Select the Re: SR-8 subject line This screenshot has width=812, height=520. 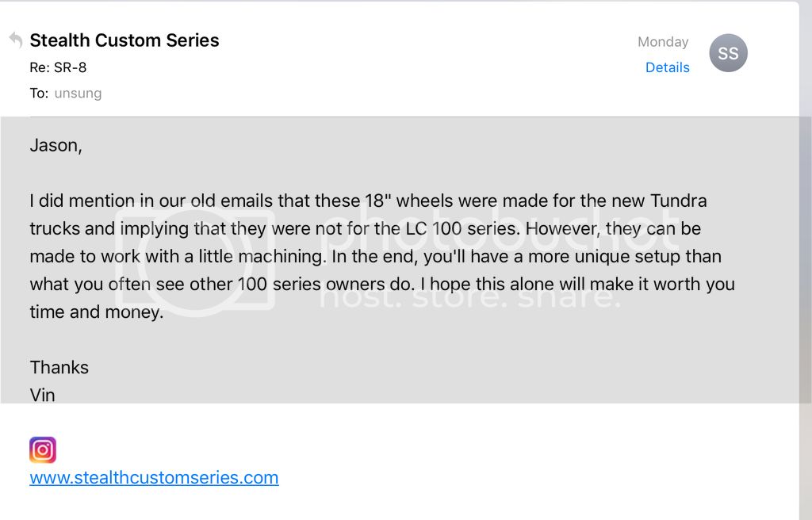coord(58,67)
